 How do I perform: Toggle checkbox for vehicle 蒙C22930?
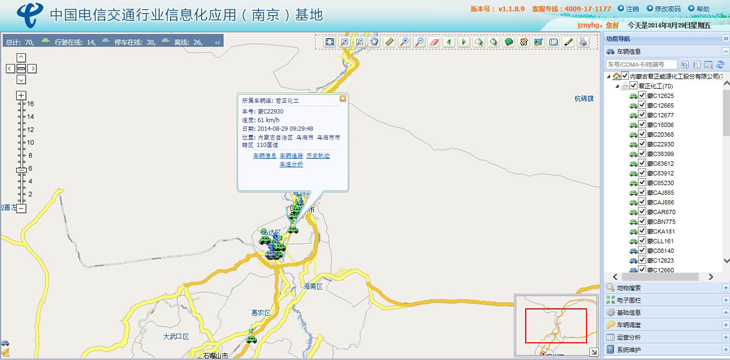tap(642, 144)
